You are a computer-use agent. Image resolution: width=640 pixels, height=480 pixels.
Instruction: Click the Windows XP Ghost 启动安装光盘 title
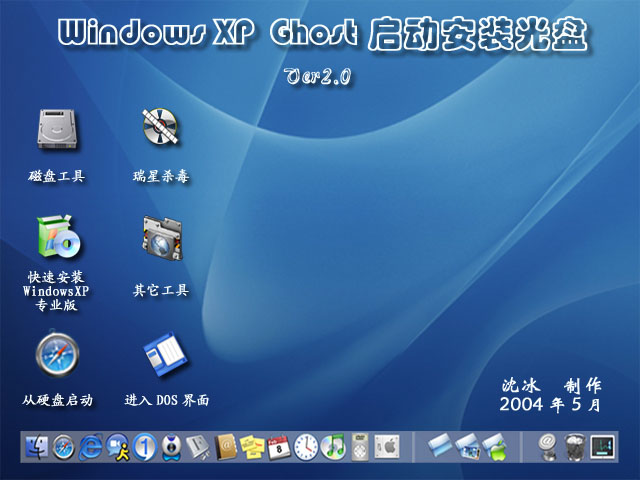tap(323, 33)
